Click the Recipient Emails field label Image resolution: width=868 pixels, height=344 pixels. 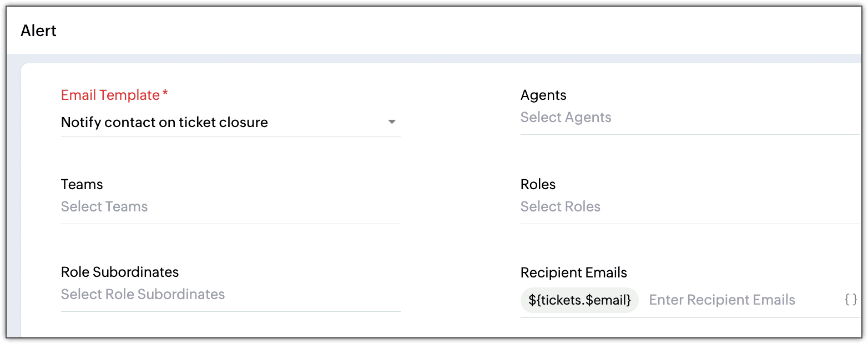(x=574, y=272)
